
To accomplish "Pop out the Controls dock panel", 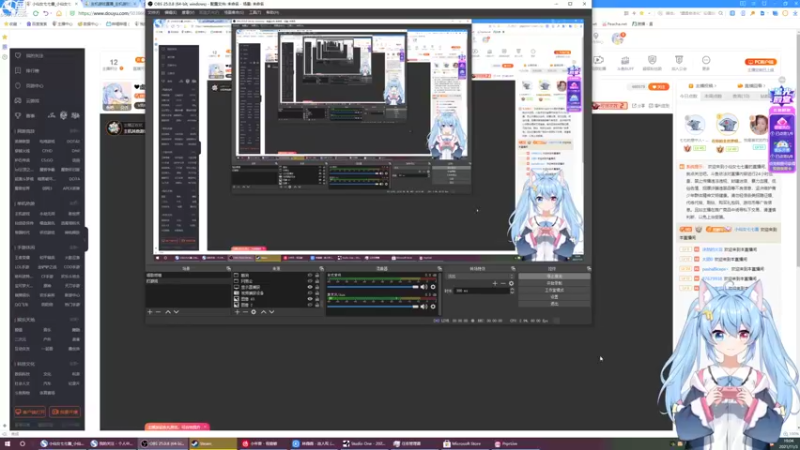I will click(x=589, y=268).
